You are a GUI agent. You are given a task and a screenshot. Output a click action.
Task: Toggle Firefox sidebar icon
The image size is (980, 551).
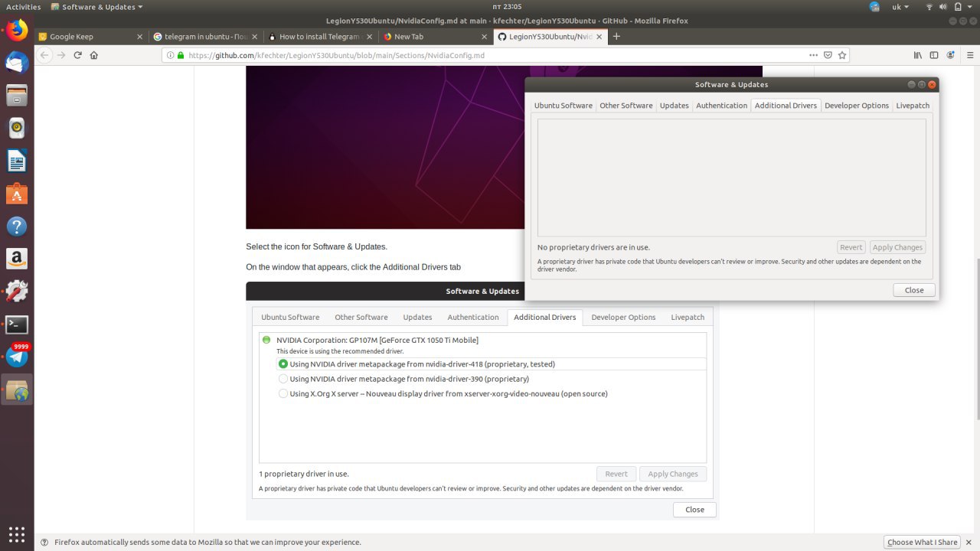coord(934,55)
